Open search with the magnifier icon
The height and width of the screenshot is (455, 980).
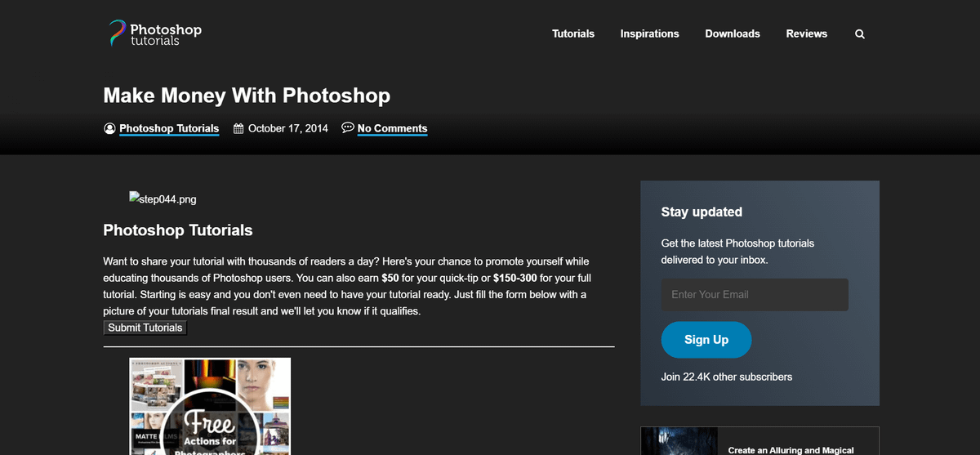tap(859, 34)
